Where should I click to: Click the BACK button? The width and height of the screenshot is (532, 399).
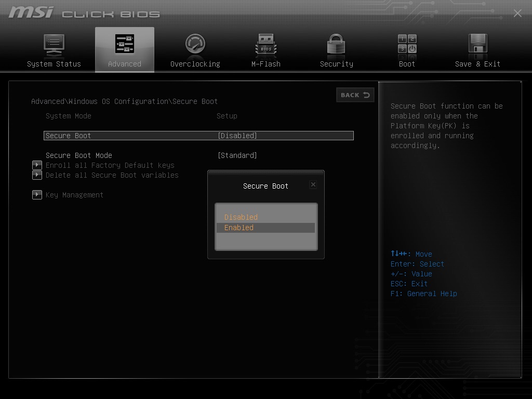pyautogui.click(x=355, y=95)
